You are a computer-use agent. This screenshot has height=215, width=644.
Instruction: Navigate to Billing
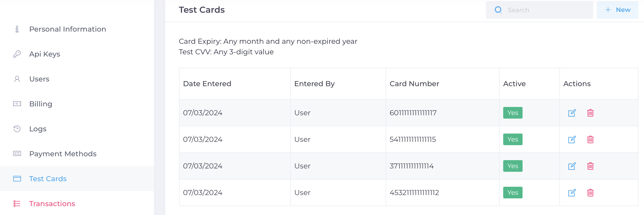[41, 104]
